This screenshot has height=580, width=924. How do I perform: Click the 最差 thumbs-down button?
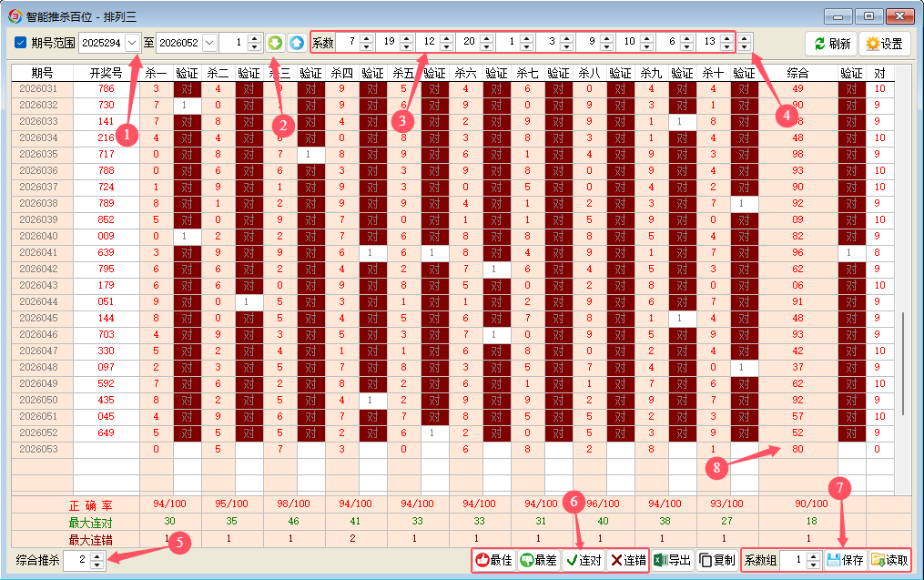[x=538, y=561]
